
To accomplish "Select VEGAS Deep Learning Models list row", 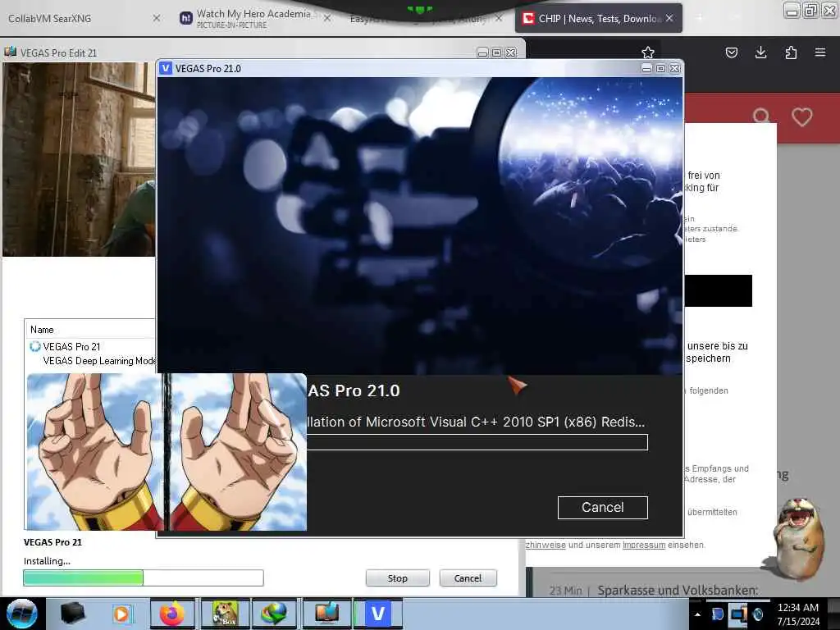I will pos(99,361).
